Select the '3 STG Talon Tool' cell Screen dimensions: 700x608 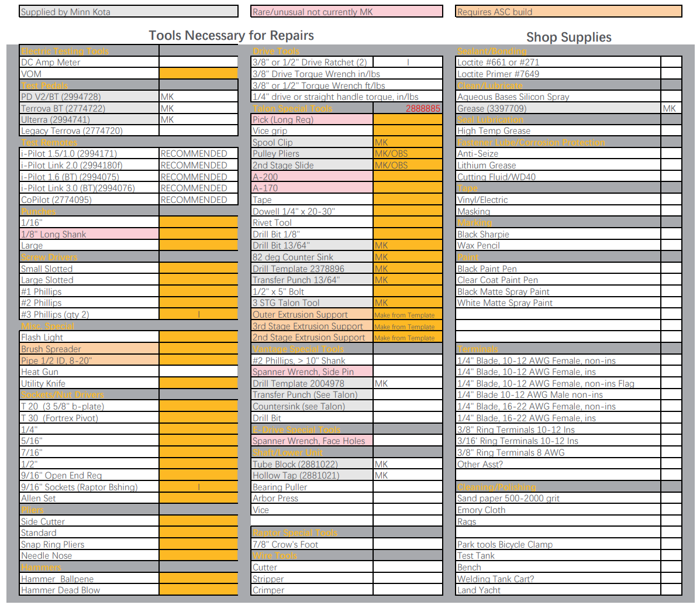tap(312, 303)
